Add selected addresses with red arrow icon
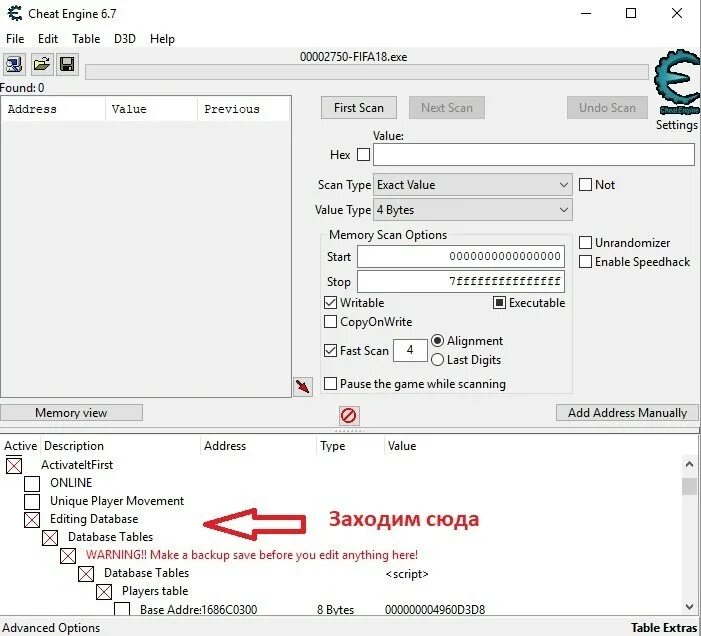 pos(303,387)
